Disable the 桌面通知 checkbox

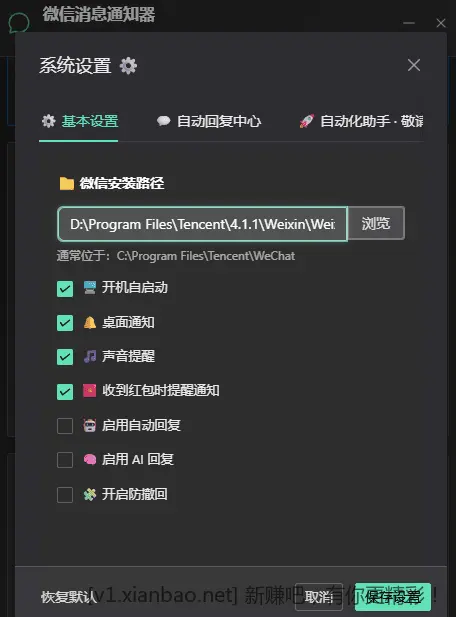(x=65, y=323)
